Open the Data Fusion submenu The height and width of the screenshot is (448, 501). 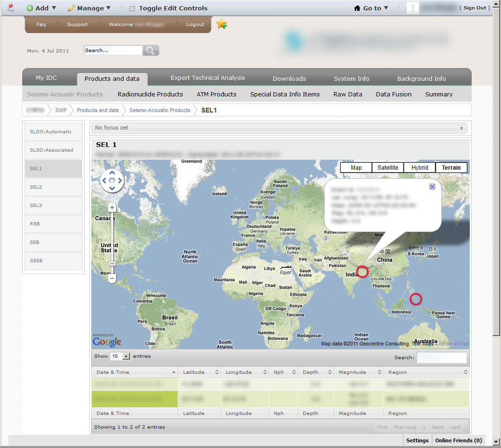(x=394, y=95)
